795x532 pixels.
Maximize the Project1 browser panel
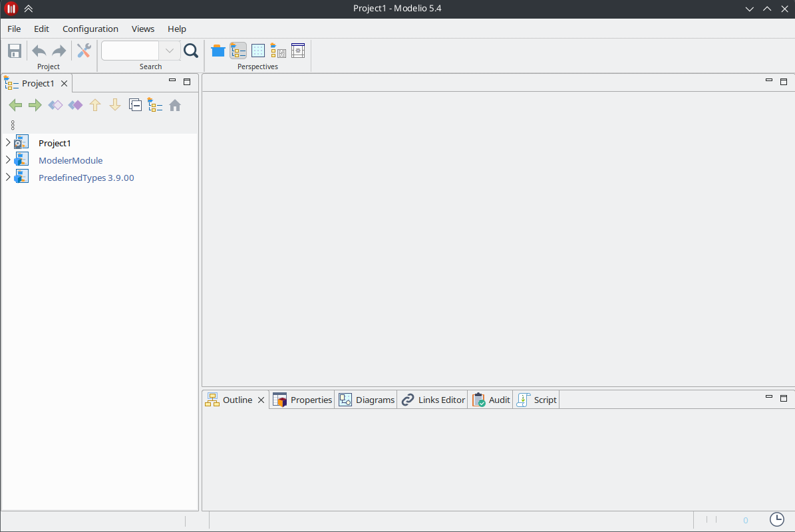[x=187, y=82]
